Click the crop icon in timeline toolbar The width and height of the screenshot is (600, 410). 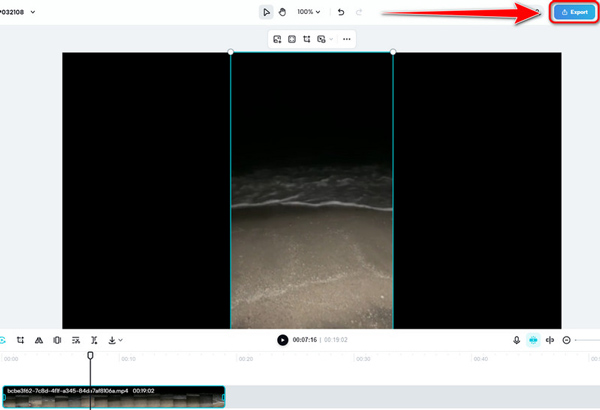pos(20,340)
